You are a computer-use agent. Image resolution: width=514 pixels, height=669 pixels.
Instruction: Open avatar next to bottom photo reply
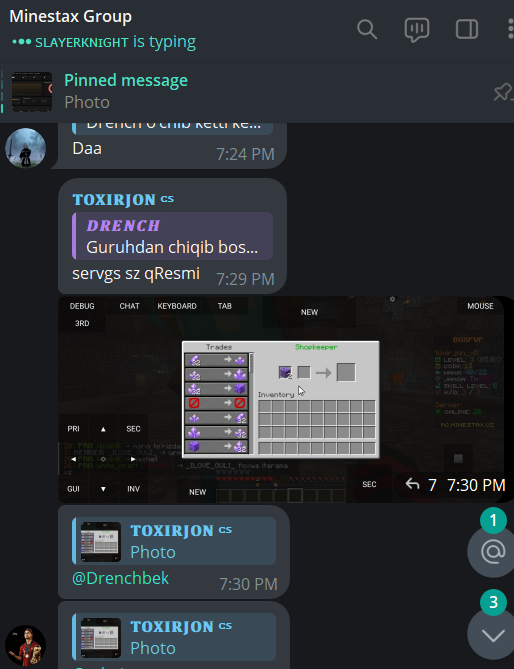pyautogui.click(x=26, y=646)
